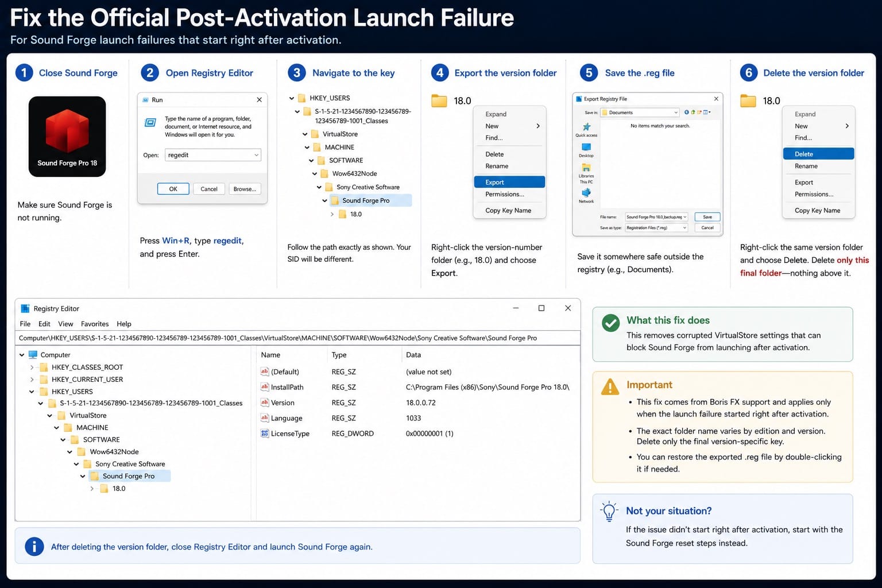Select the MACHINE key in step 3 tree
The height and width of the screenshot is (588, 882).
tap(339, 148)
